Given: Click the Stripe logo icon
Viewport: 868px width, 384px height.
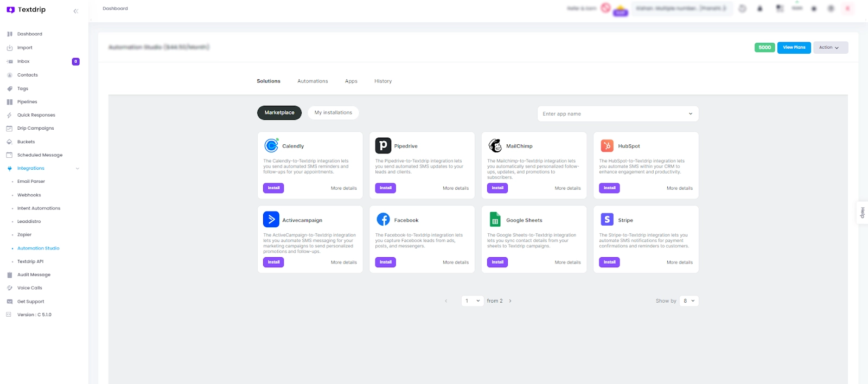Looking at the screenshot, I should [x=607, y=219].
